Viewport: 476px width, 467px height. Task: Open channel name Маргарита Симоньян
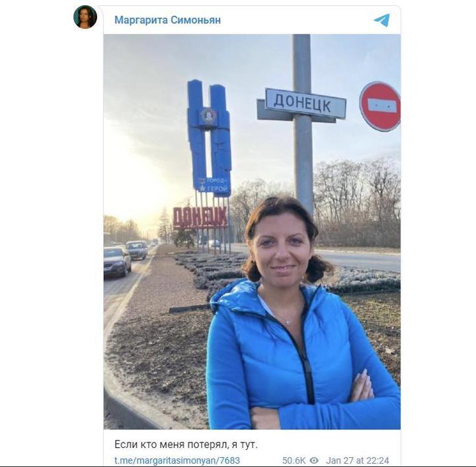[167, 20]
